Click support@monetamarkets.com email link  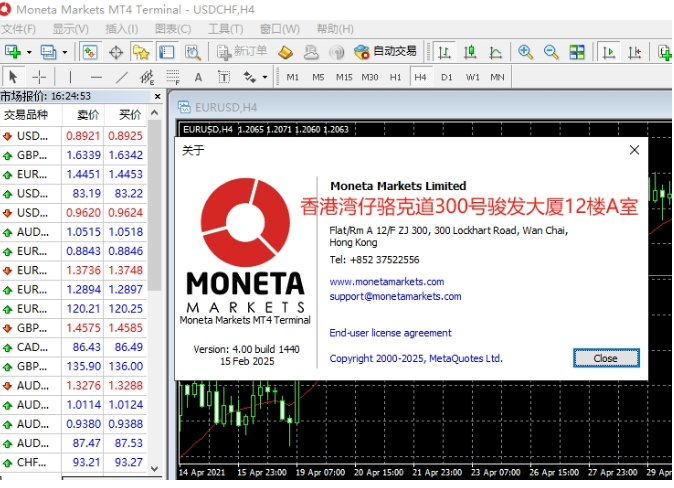[x=395, y=296]
